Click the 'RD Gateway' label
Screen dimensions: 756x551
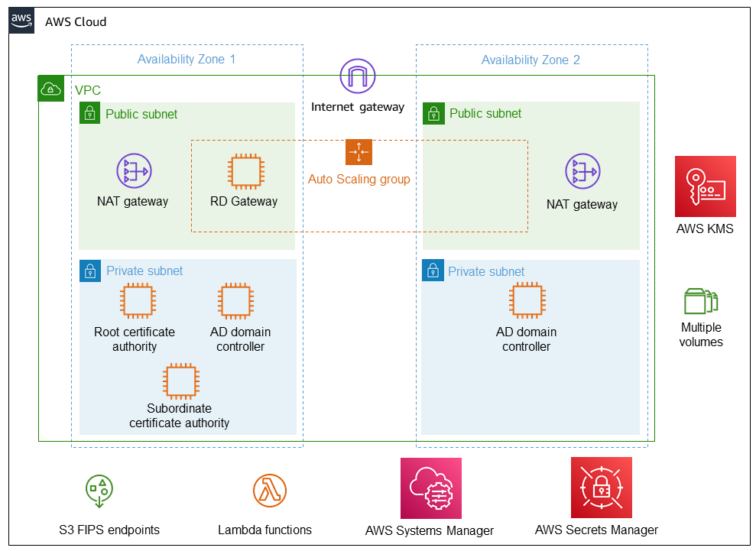pos(244,201)
